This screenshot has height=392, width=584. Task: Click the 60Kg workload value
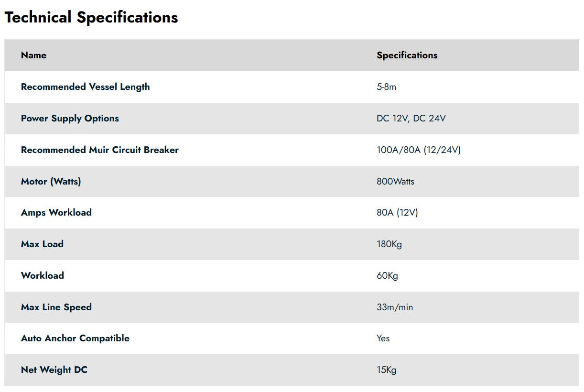387,276
